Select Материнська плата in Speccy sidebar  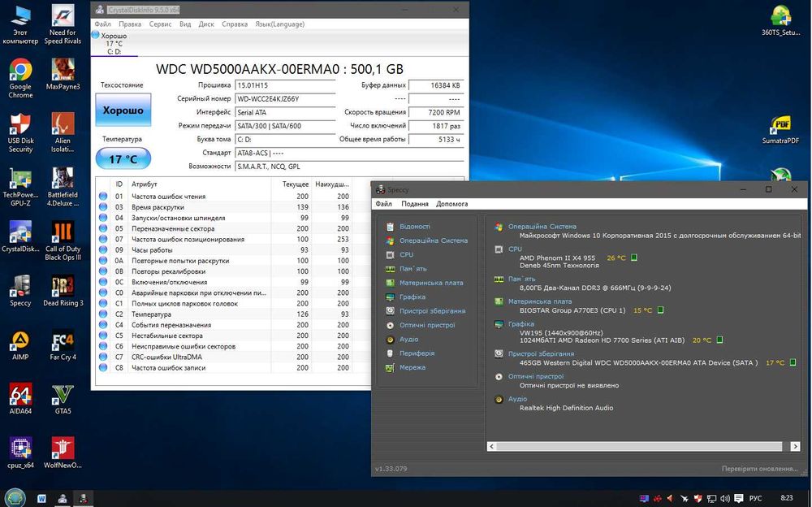pos(431,283)
